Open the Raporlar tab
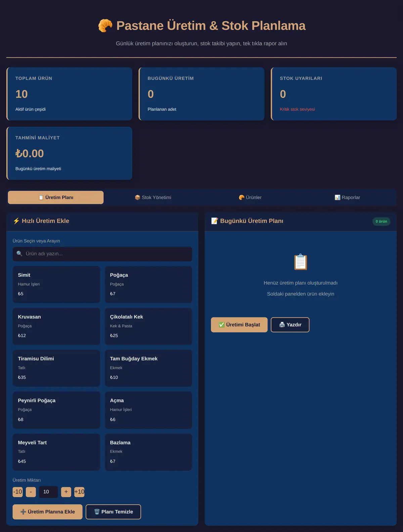This screenshot has height=532, width=403. click(x=347, y=198)
